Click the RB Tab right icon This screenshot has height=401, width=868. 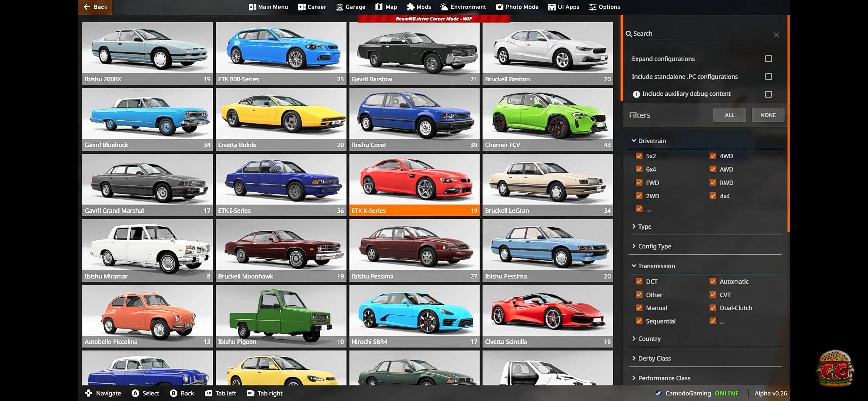pyautogui.click(x=250, y=393)
